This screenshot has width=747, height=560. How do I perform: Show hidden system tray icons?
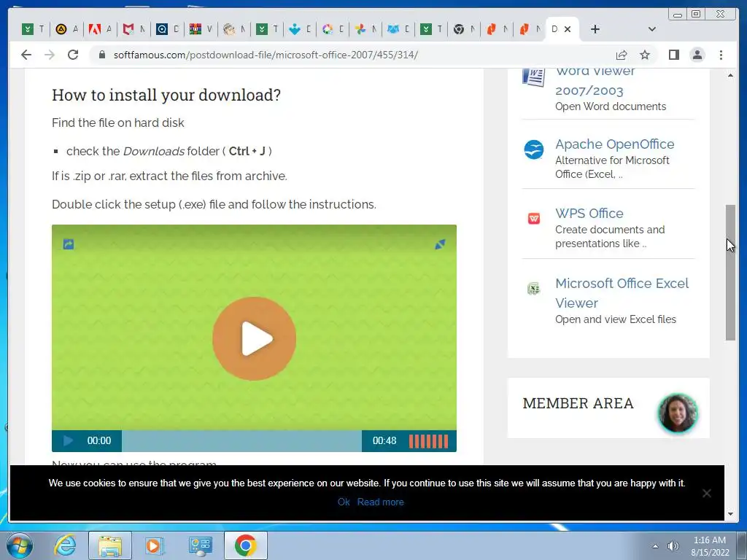pos(655,546)
